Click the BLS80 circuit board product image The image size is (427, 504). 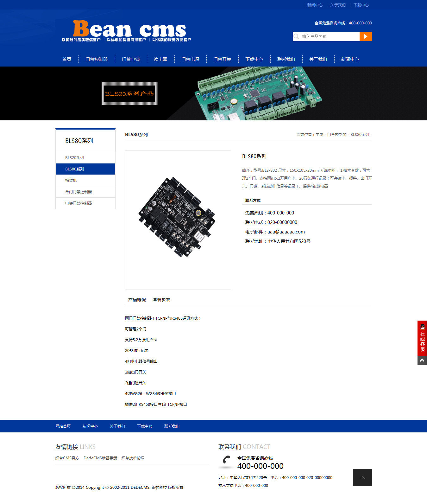point(178,217)
